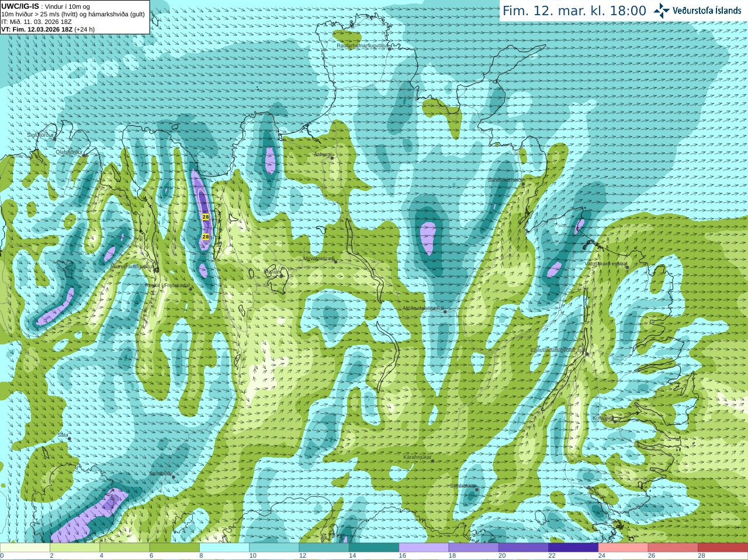Pick the 10–12 m/s legend swatch
The image size is (748, 560).
(x=275, y=548)
